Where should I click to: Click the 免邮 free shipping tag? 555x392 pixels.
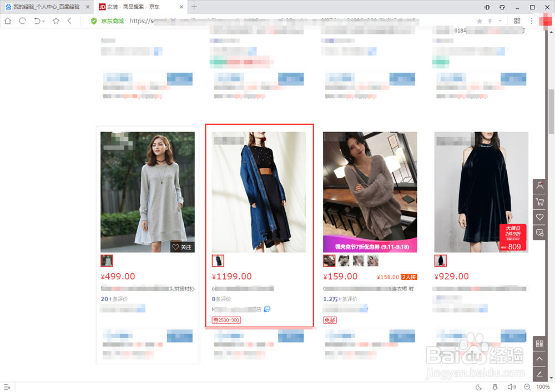tap(330, 320)
